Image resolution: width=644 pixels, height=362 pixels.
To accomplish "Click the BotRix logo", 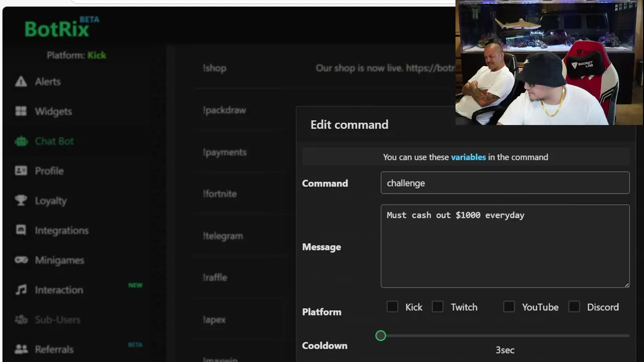I will [x=57, y=29].
